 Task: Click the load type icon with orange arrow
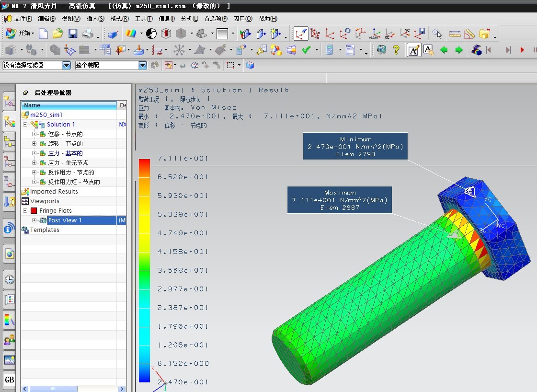click(x=139, y=50)
